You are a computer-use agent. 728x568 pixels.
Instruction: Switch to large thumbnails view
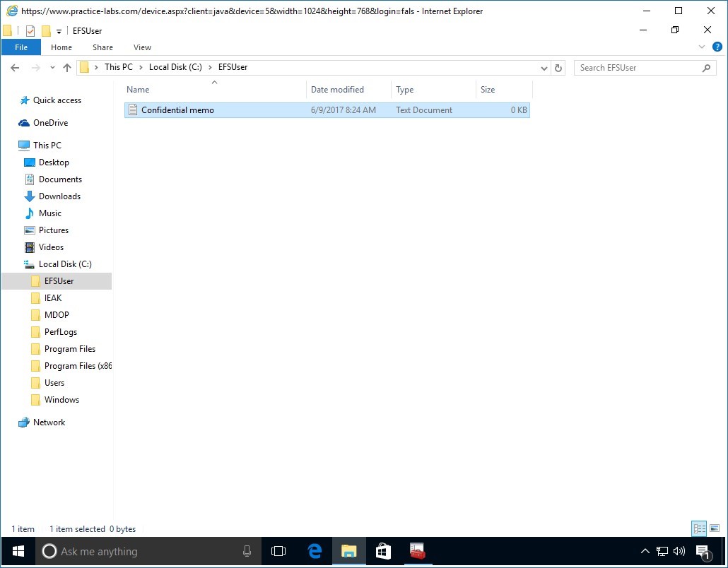[x=716, y=528]
